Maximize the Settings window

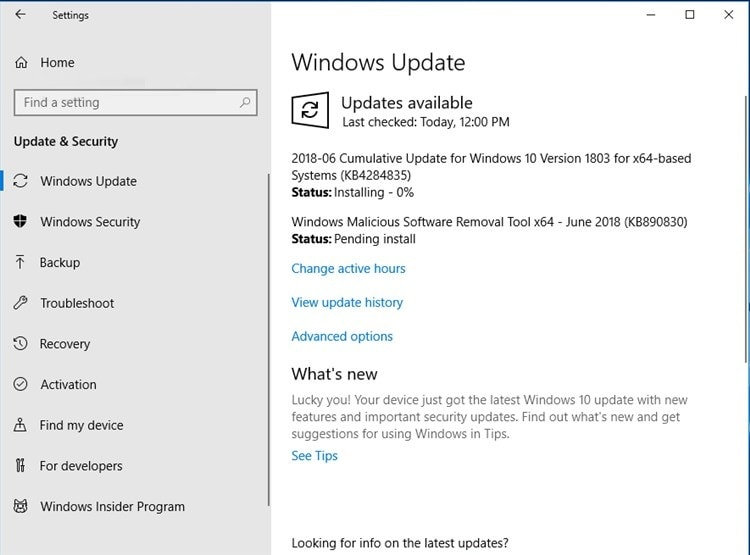690,15
